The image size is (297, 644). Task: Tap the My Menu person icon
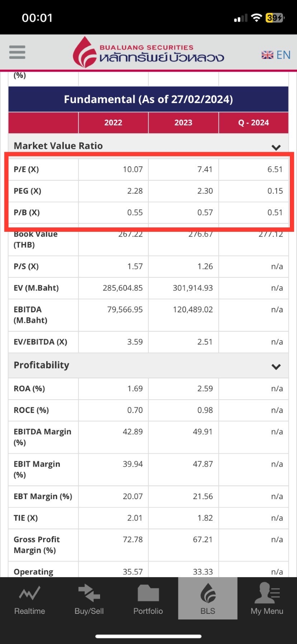coord(267,593)
